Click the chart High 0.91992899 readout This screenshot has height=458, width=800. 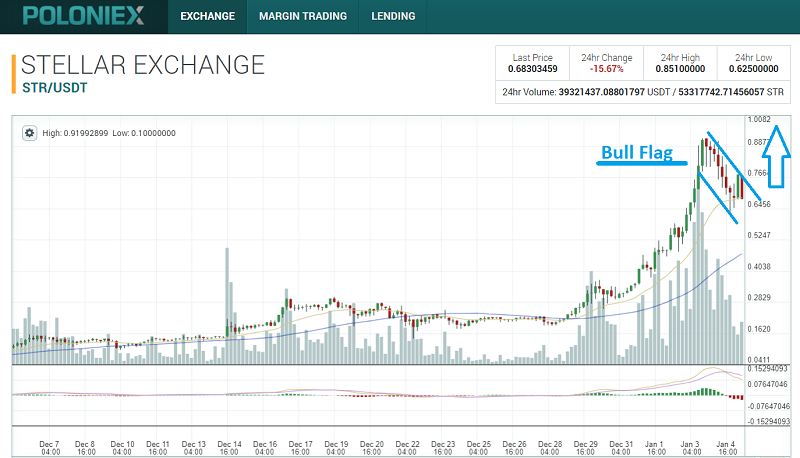tap(75, 133)
